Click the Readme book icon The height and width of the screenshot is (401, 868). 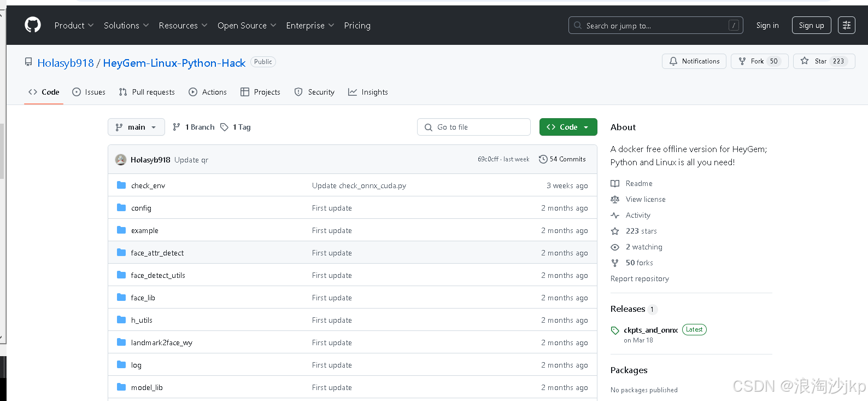tap(615, 183)
